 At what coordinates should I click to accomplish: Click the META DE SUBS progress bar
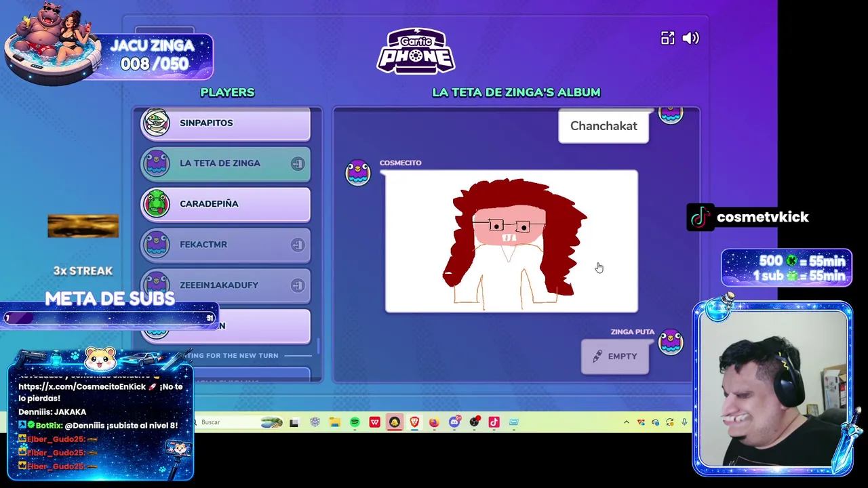[x=110, y=318]
